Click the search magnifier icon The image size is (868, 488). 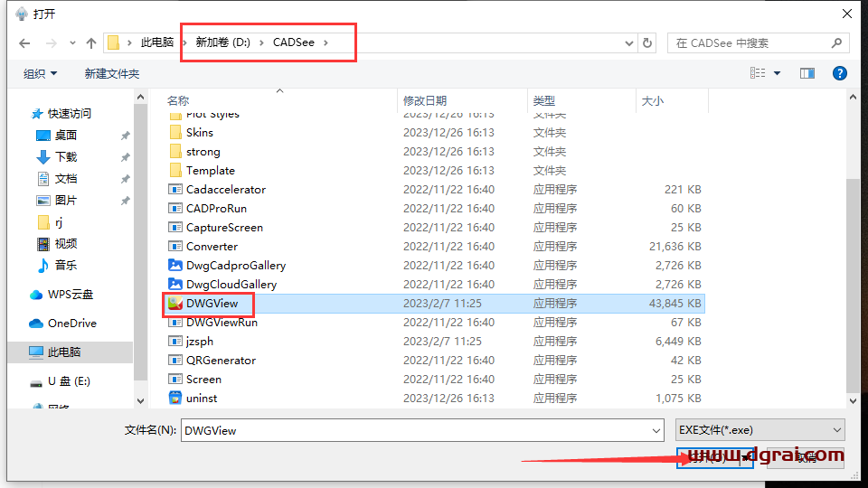[836, 43]
